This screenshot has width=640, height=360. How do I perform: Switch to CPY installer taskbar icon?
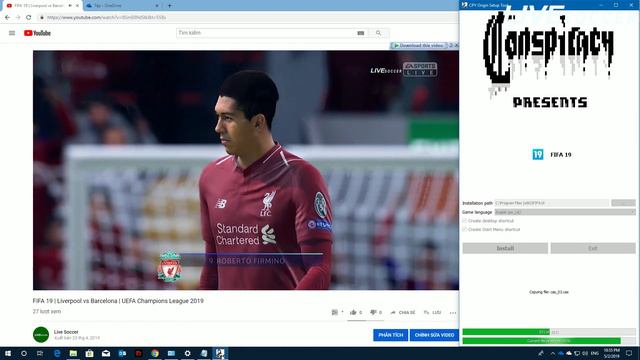220,353
